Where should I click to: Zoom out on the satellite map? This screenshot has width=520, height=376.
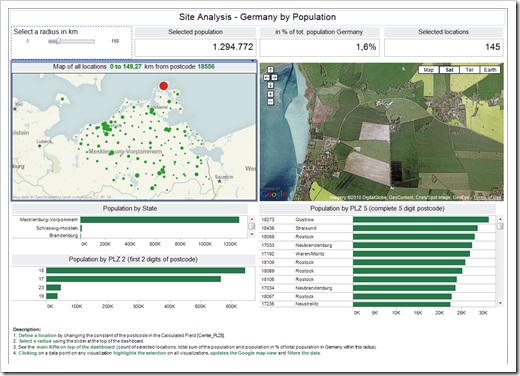[270, 102]
